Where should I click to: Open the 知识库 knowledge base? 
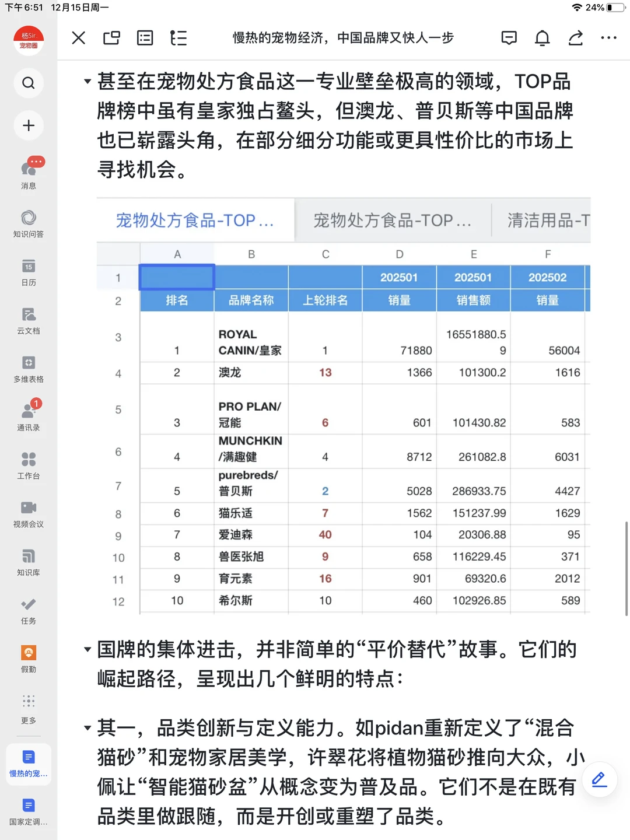tap(28, 560)
